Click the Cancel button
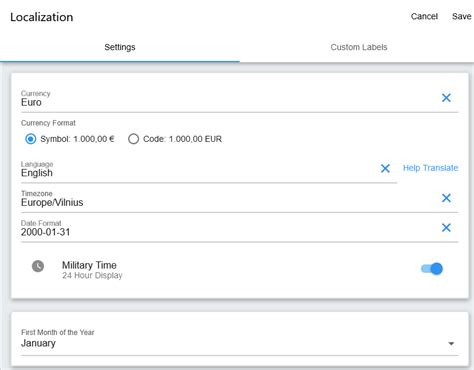 [424, 16]
